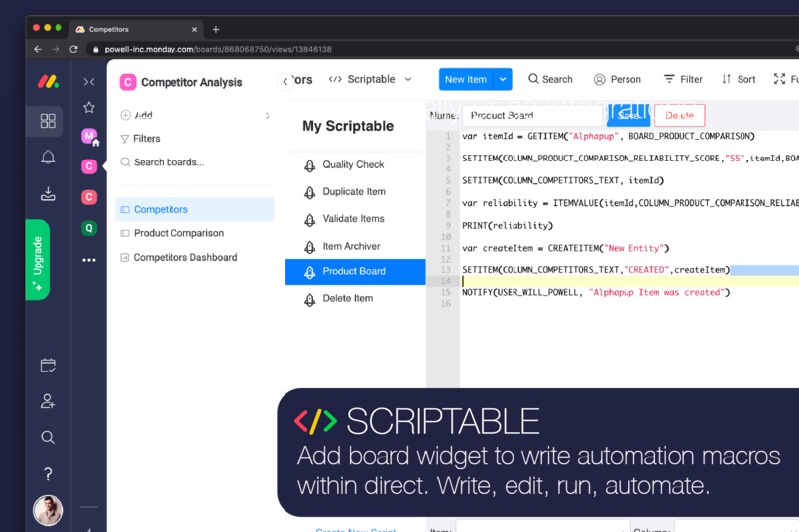The height and width of the screenshot is (532, 799).
Task: Open the user profile avatar
Action: (48, 510)
